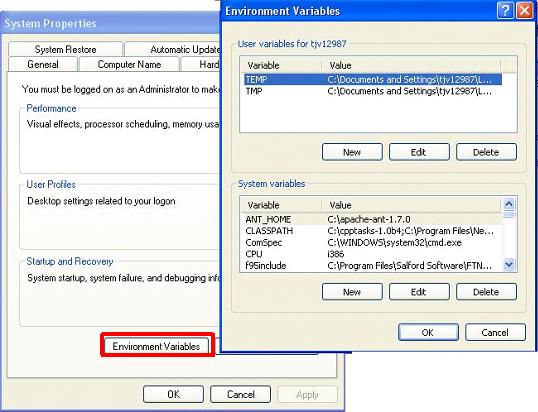Close the Environment Variables dialog
The height and width of the screenshot is (412, 538).
tap(524, 11)
